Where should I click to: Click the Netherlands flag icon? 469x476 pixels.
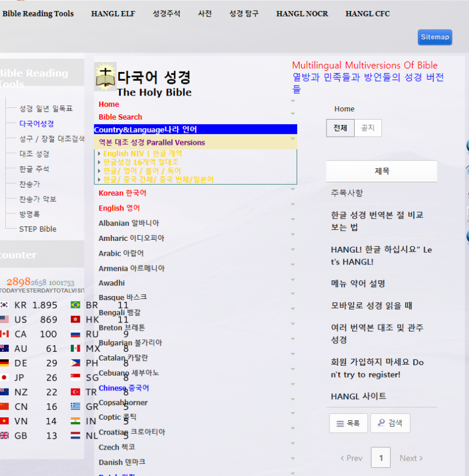click(75, 436)
